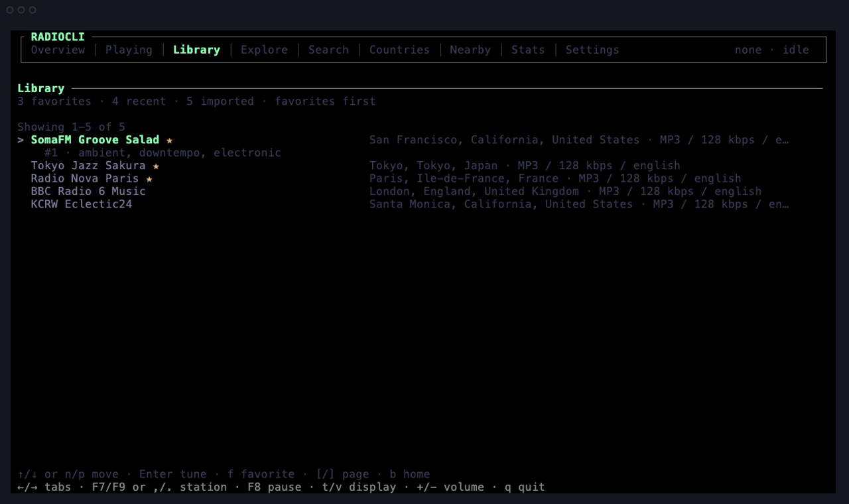The width and height of the screenshot is (849, 504).
Task: Click the star next to Tokyo Jazz Sakura
Action: (x=156, y=166)
